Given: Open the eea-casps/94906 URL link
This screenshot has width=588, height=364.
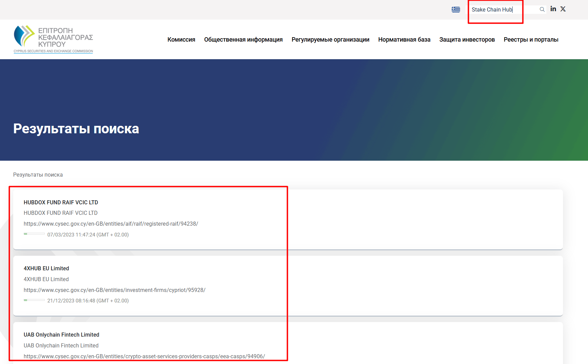Looking at the screenshot, I should [144, 356].
